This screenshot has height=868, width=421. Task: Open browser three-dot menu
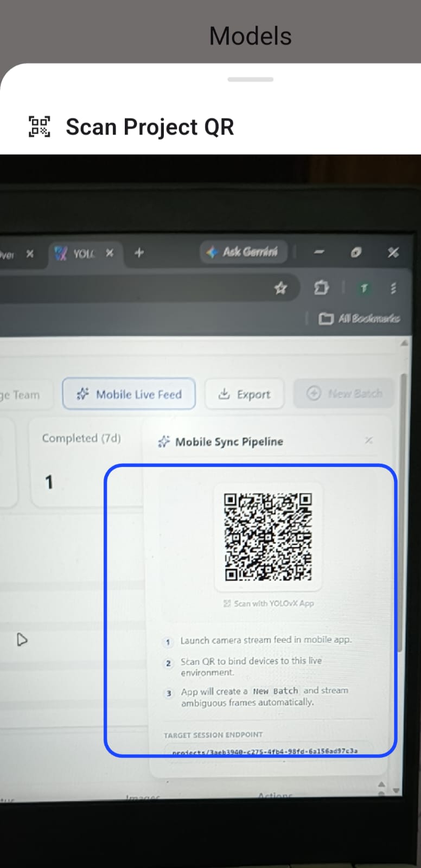click(393, 288)
